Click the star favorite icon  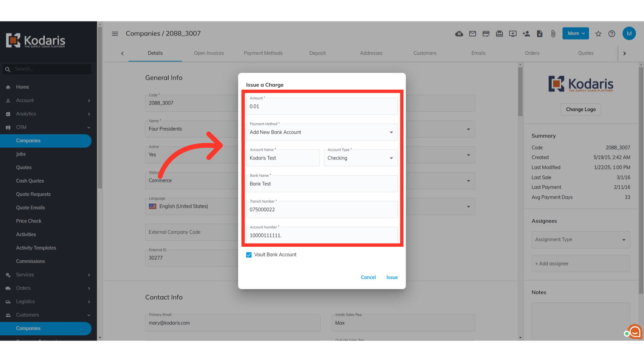click(x=598, y=34)
